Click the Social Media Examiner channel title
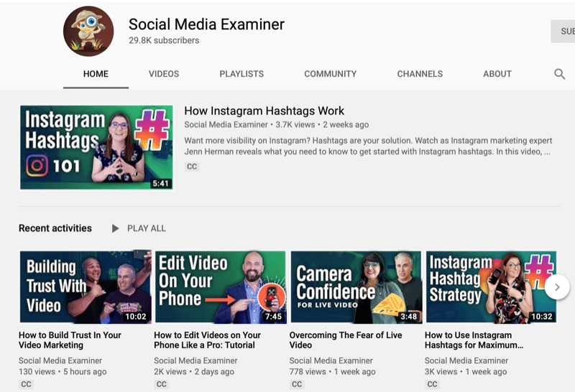 pos(206,24)
